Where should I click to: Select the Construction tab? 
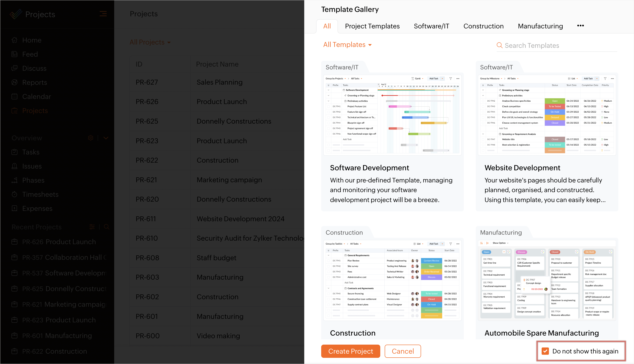point(483,26)
